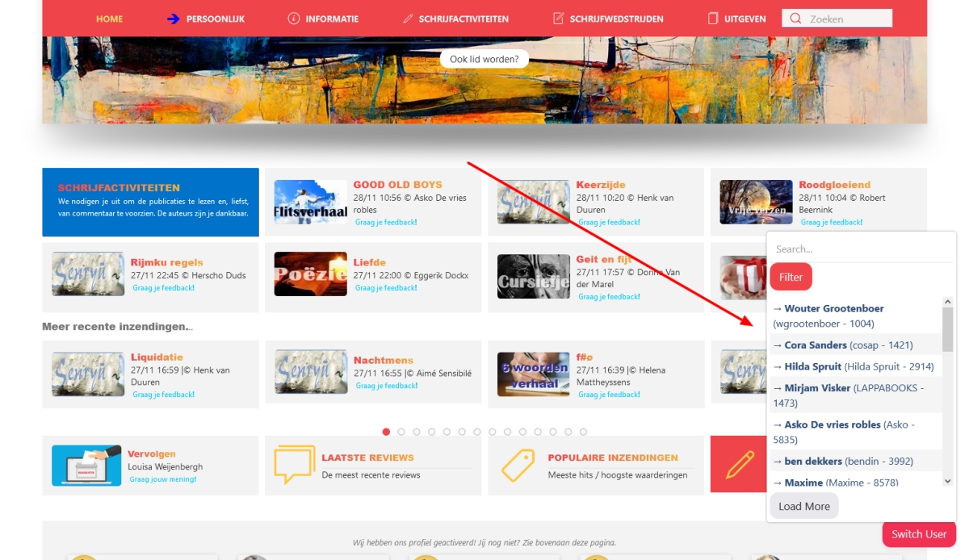Viewport: 969px width, 560px height.
Task: Click the blue arrow icon beside Persoonlijk
Action: 173,19
